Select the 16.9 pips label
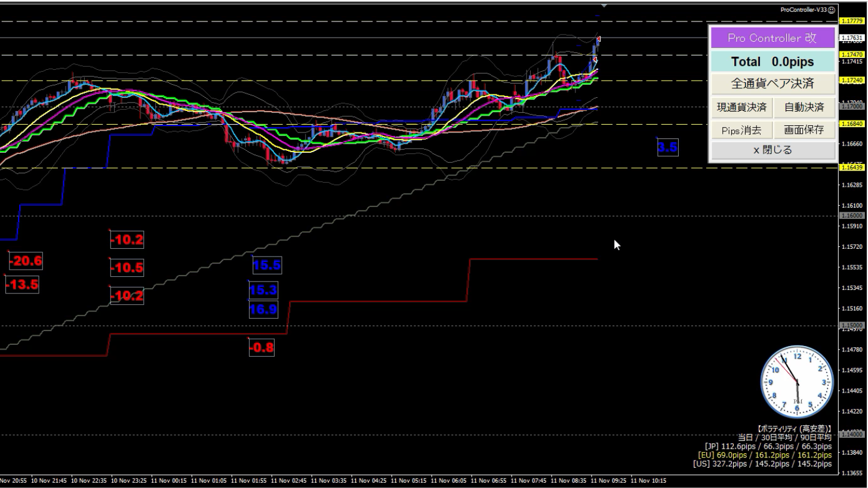 (263, 309)
